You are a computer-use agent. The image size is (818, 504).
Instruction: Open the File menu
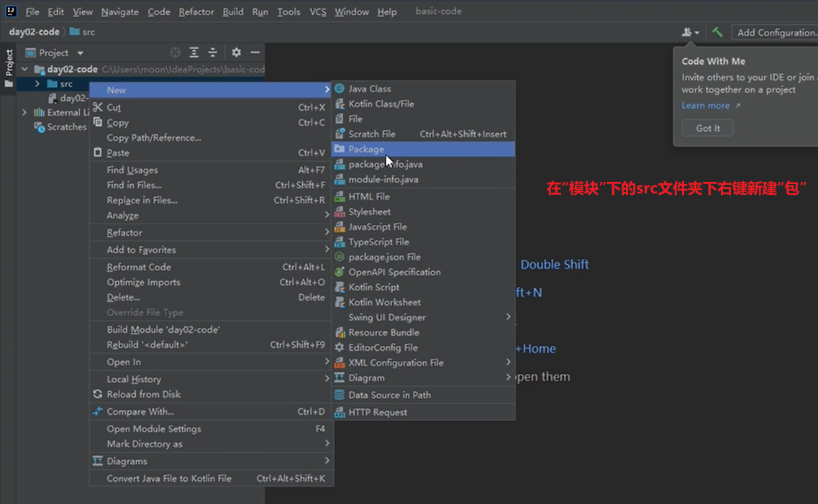click(32, 12)
